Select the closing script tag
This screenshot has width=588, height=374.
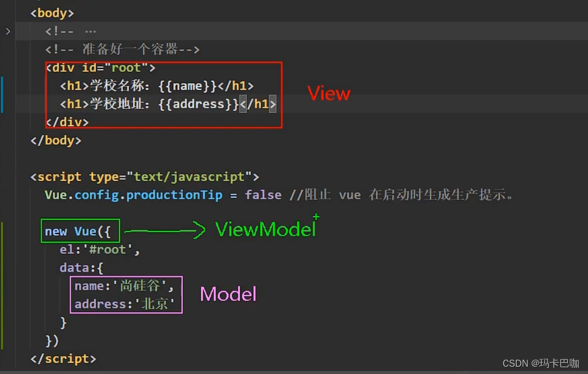point(63,358)
